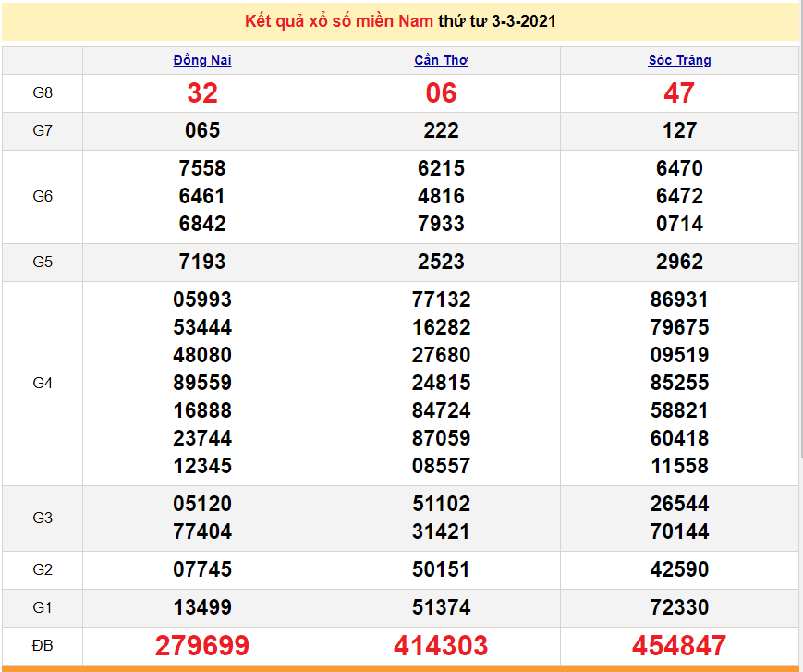Select Sóc Trăng special prize number 454847

point(679,645)
